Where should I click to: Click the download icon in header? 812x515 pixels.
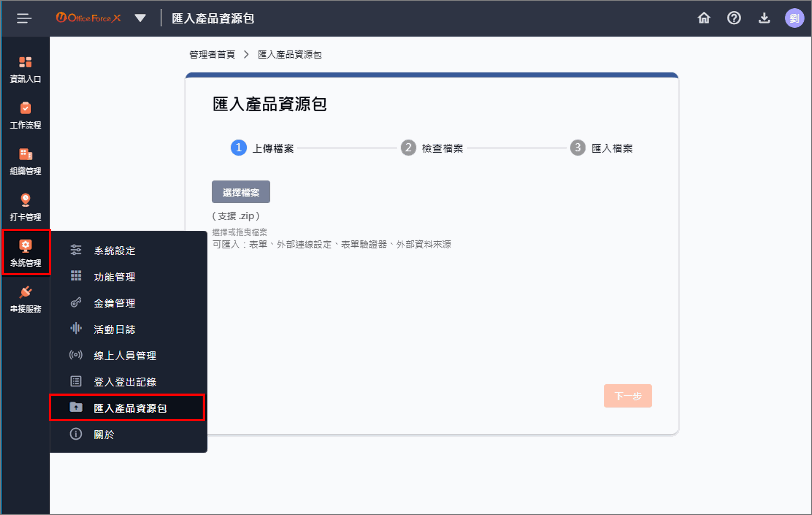point(764,18)
